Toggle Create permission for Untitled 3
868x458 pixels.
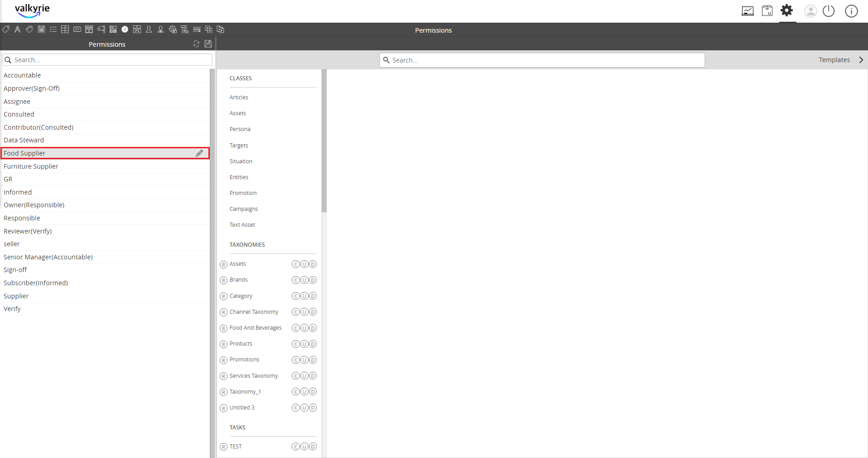pyautogui.click(x=295, y=408)
